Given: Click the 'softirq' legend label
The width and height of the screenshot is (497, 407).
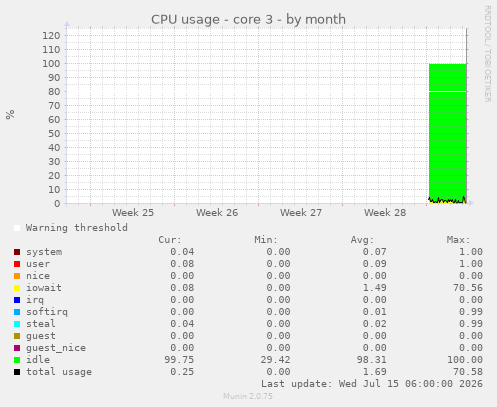Looking at the screenshot, I should click(x=47, y=312).
